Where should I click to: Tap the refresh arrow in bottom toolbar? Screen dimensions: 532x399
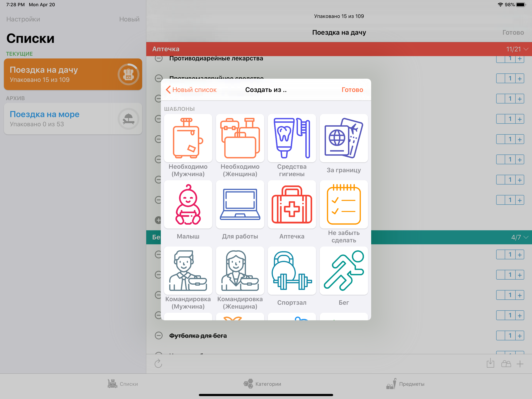pyautogui.click(x=158, y=364)
